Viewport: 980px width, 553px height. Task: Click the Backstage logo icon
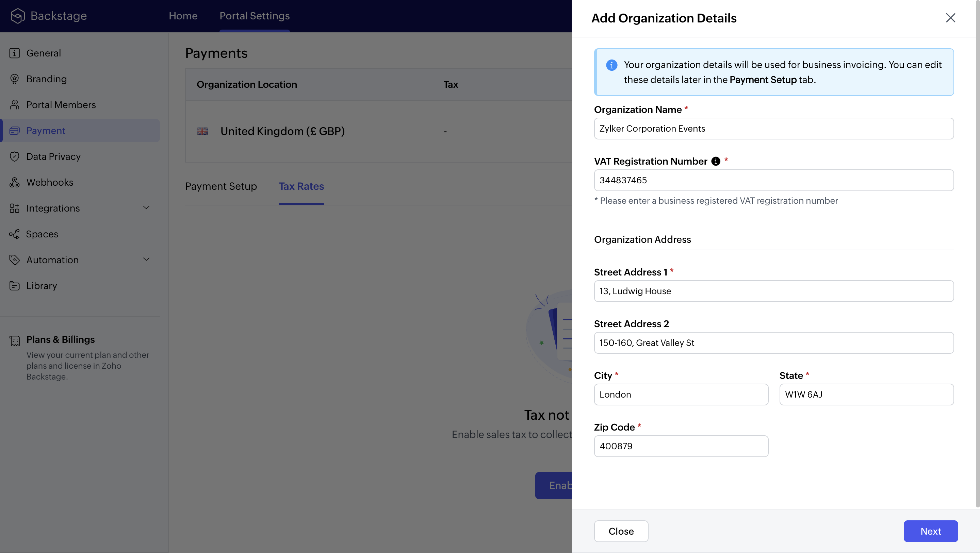coord(17,16)
